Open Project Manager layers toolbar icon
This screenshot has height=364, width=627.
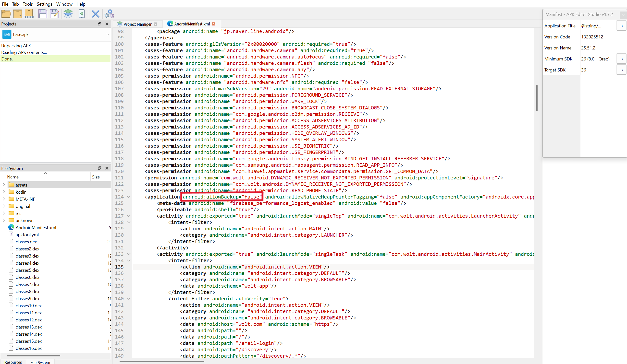tap(68, 14)
